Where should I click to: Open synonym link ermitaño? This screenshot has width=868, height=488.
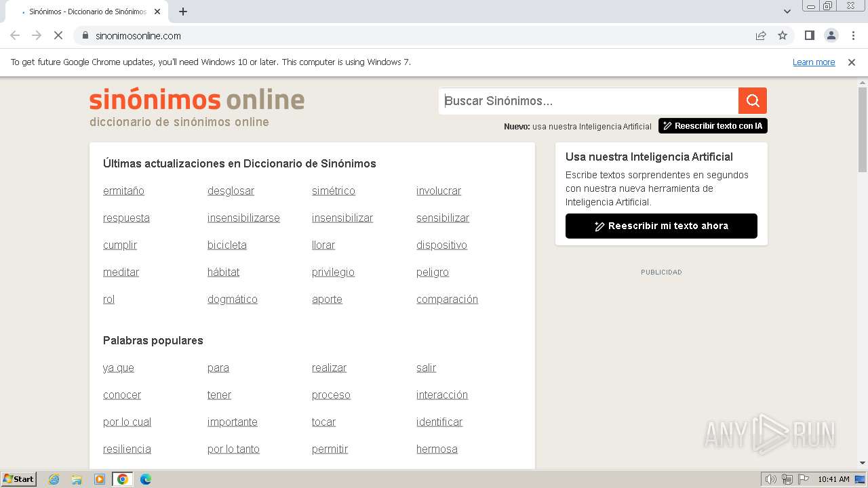tap(123, 191)
